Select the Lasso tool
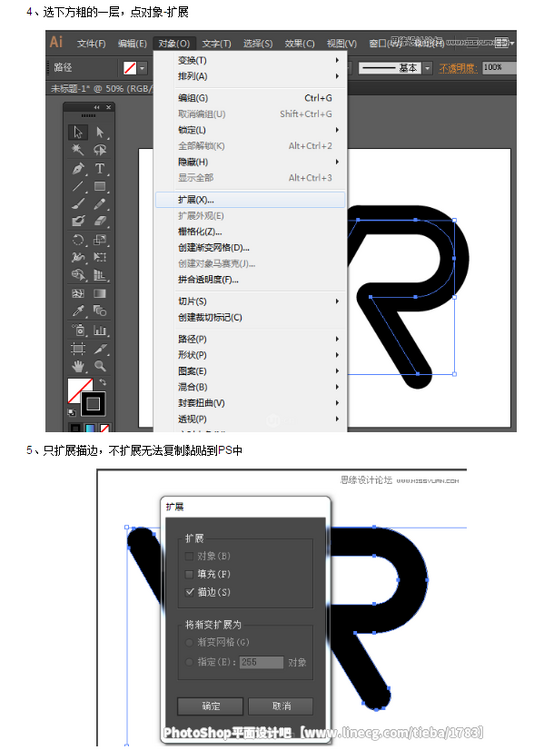 (x=100, y=150)
